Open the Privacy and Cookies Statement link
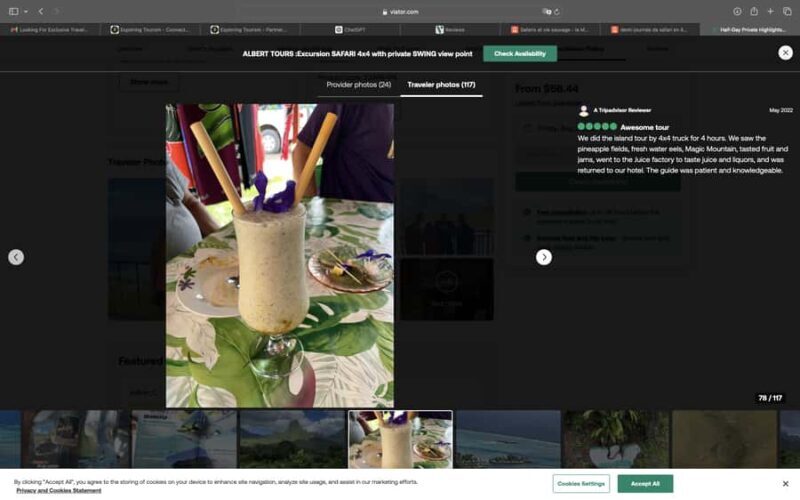 [x=58, y=490]
